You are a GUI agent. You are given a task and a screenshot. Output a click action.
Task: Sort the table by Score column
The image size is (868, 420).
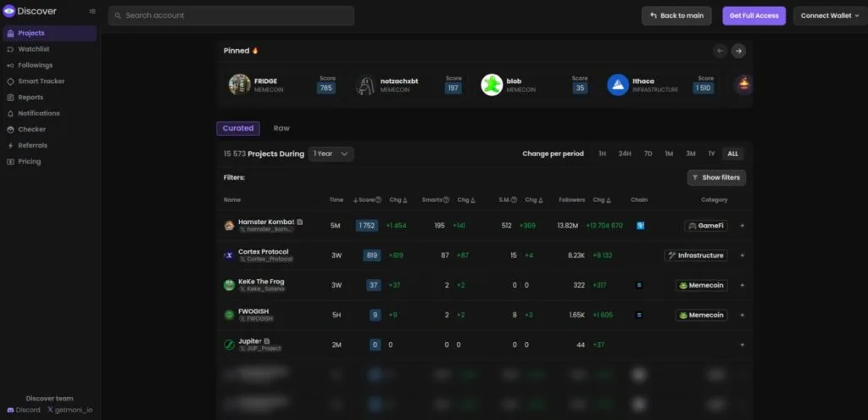[364, 200]
